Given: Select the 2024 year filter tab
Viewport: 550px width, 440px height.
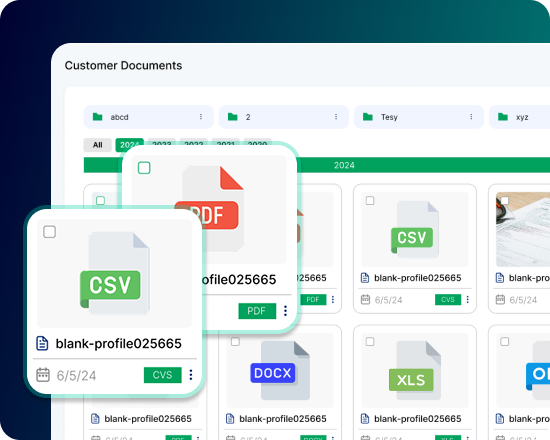Looking at the screenshot, I should coord(129,144).
